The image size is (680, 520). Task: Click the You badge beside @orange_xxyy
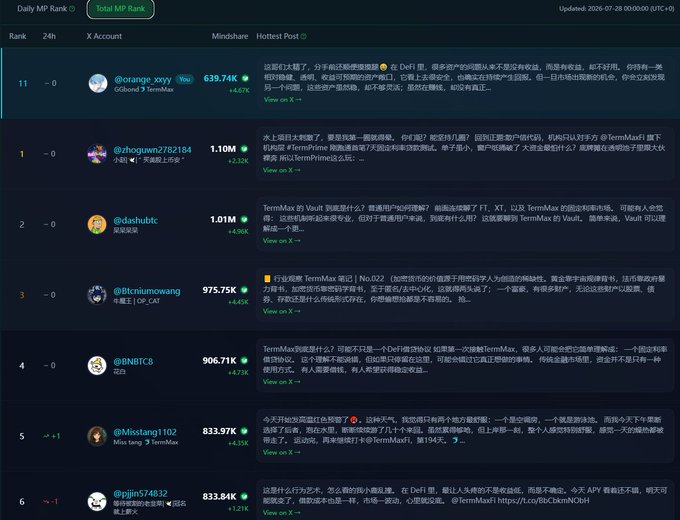[185, 79]
